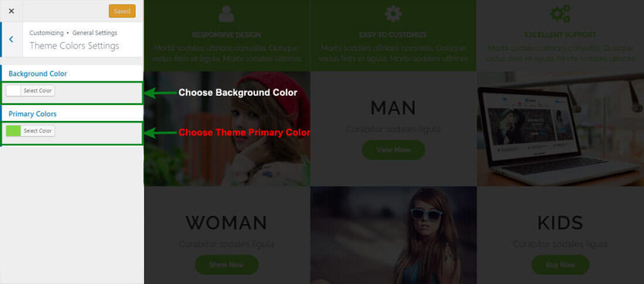The height and width of the screenshot is (284, 644).
Task: Click the Buy Now button under KIDS
Action: tap(560, 264)
